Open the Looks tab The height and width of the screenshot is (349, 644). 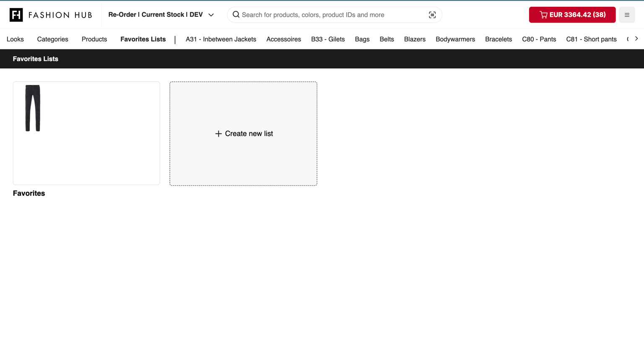pyautogui.click(x=15, y=39)
